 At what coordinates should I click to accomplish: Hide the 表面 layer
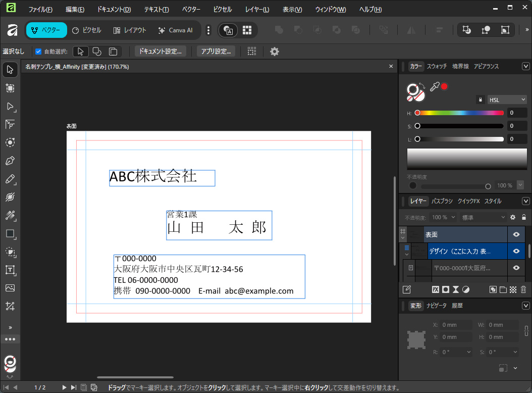[516, 234]
